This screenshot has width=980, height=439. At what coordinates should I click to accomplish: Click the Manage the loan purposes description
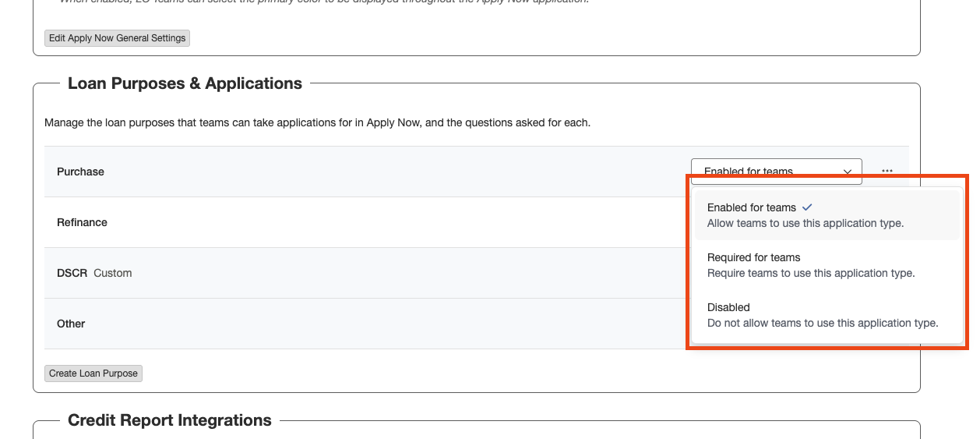click(x=317, y=122)
